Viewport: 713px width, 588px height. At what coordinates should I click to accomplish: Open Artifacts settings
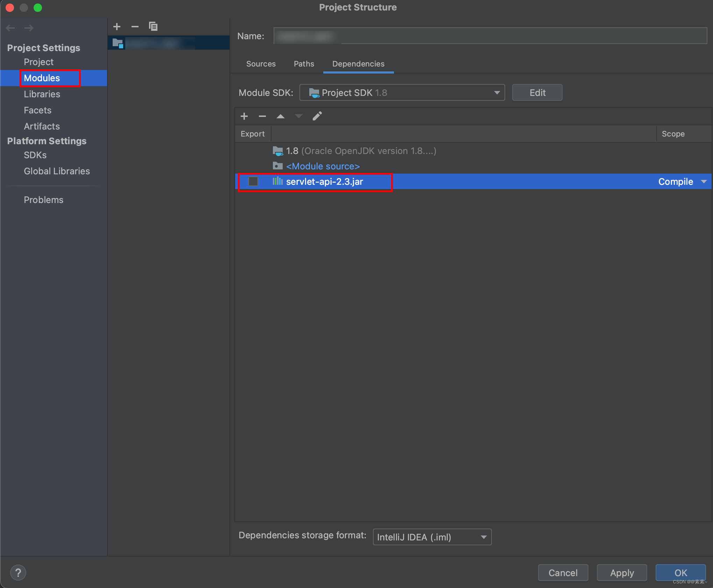pos(42,126)
